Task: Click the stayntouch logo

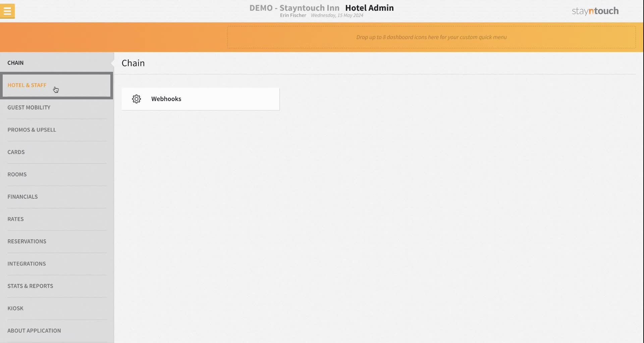Action: [x=595, y=11]
